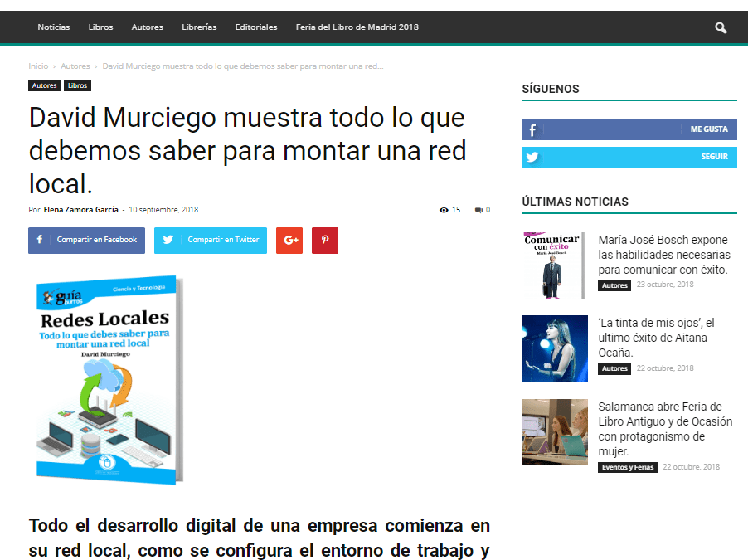748x560 pixels.
Task: Open the Aitana Ocaña article thumbnail
Action: click(x=554, y=348)
